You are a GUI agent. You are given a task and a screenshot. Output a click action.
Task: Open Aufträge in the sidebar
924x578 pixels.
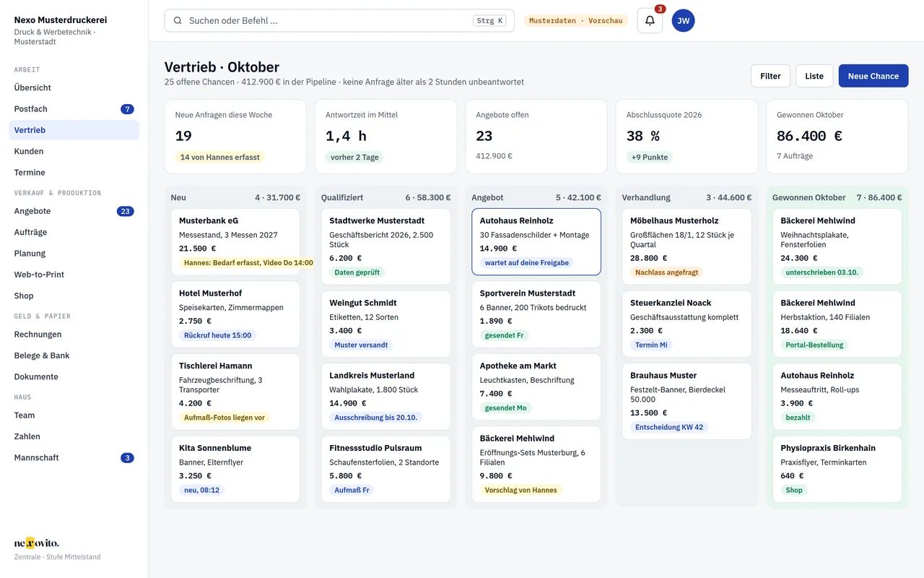(74, 232)
